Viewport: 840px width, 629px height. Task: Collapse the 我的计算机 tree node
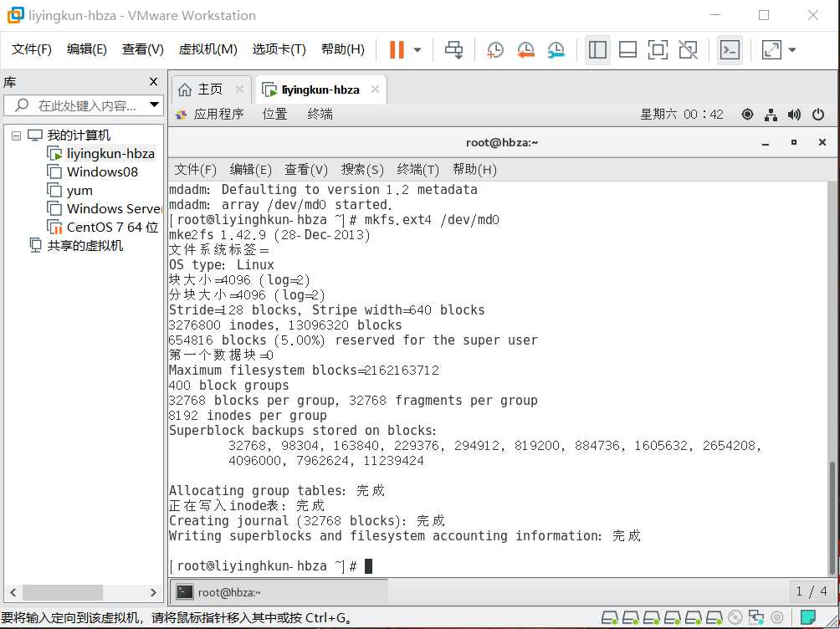click(16, 136)
